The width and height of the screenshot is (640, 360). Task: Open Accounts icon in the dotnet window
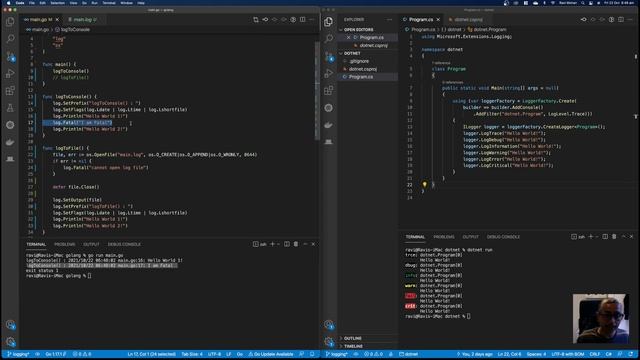329,324
